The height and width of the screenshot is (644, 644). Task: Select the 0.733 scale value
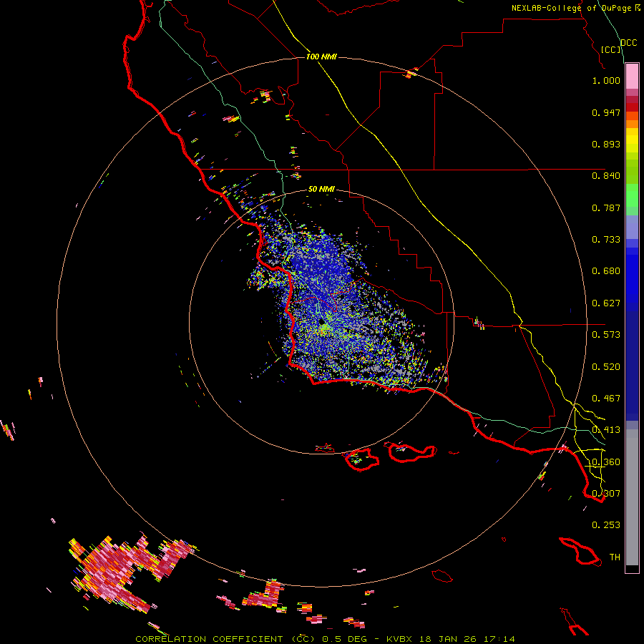coord(606,240)
